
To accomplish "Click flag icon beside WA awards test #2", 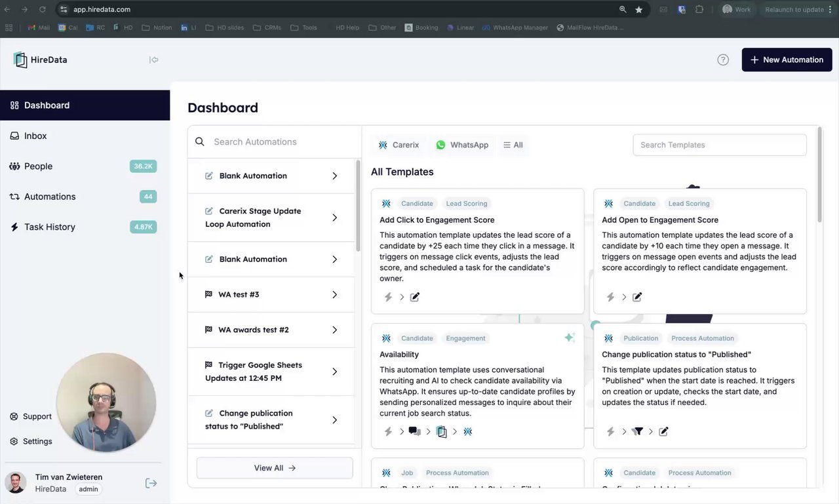I will (x=208, y=330).
